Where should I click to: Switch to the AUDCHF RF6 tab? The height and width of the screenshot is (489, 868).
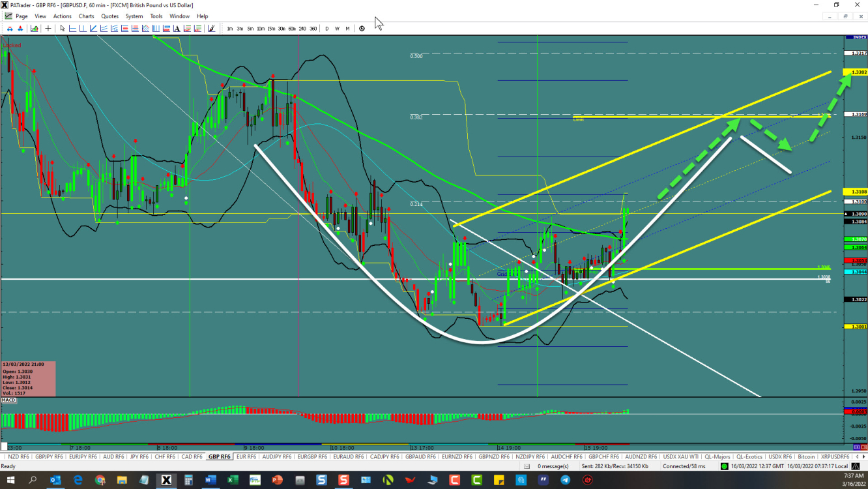tap(567, 456)
